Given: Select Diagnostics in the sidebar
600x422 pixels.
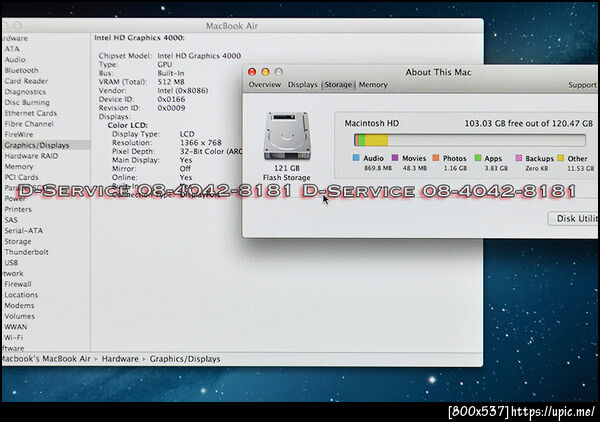Looking at the screenshot, I should (25, 92).
